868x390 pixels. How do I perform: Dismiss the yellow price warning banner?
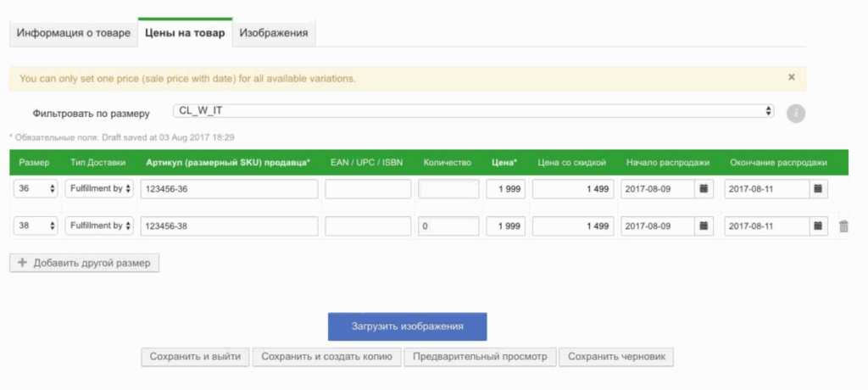click(x=791, y=77)
